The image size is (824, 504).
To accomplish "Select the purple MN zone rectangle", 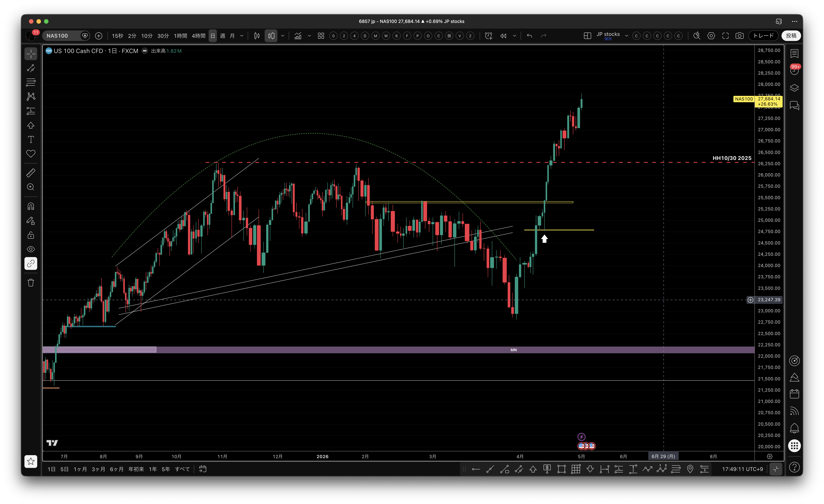I will pos(398,350).
